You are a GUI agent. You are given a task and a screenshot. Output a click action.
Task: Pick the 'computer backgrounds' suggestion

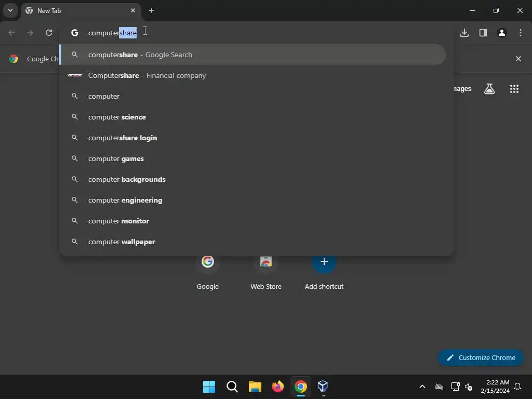coord(253,179)
